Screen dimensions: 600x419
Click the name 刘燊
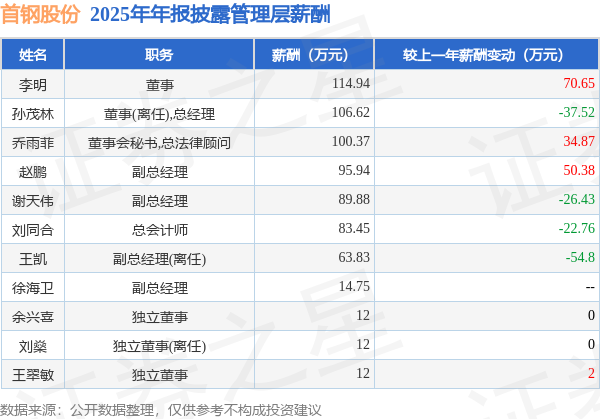33,346
